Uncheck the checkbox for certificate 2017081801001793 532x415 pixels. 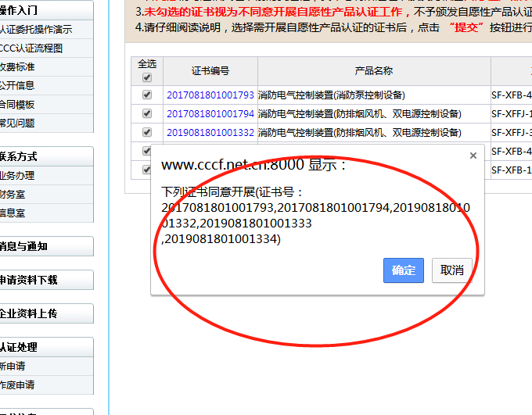tap(147, 95)
